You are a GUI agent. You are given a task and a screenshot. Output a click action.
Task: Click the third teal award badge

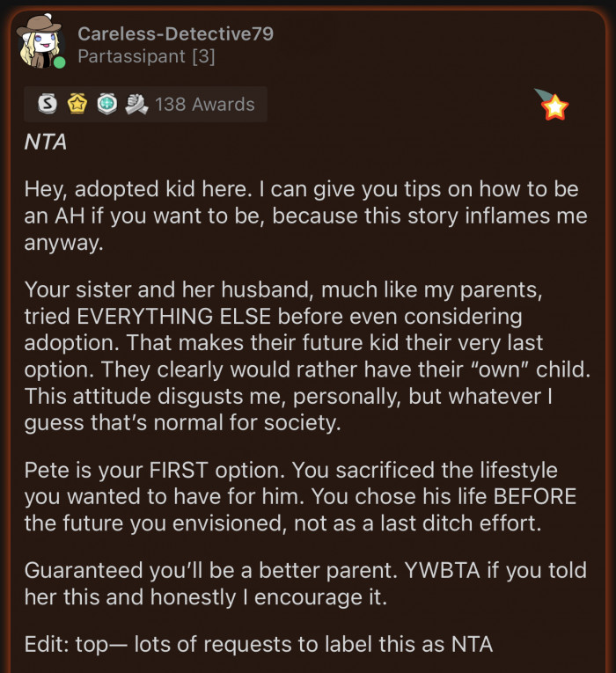click(105, 105)
